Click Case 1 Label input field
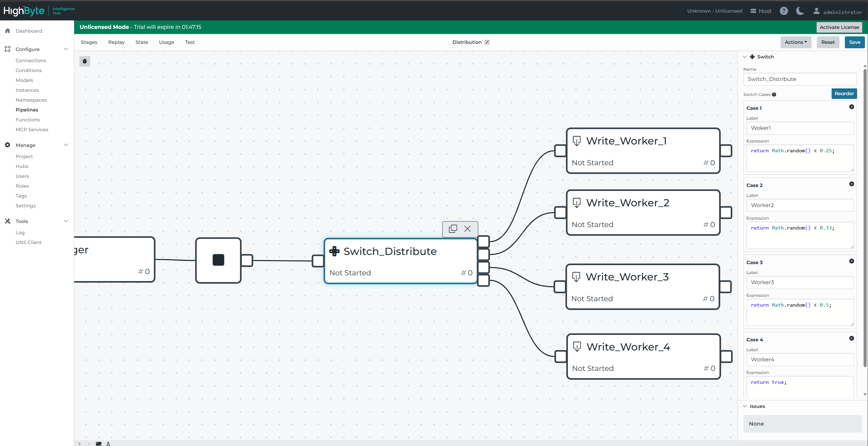This screenshot has width=868, height=446. (800, 128)
